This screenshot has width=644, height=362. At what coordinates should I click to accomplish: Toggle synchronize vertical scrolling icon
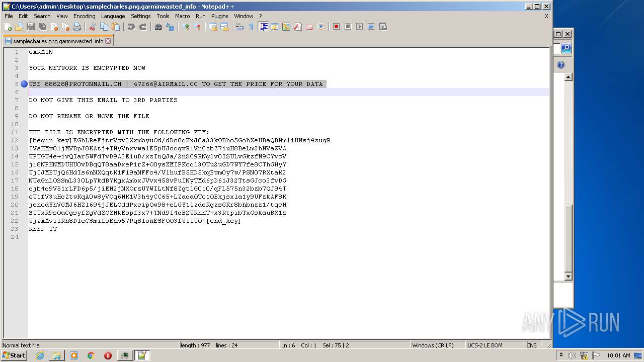click(212, 27)
